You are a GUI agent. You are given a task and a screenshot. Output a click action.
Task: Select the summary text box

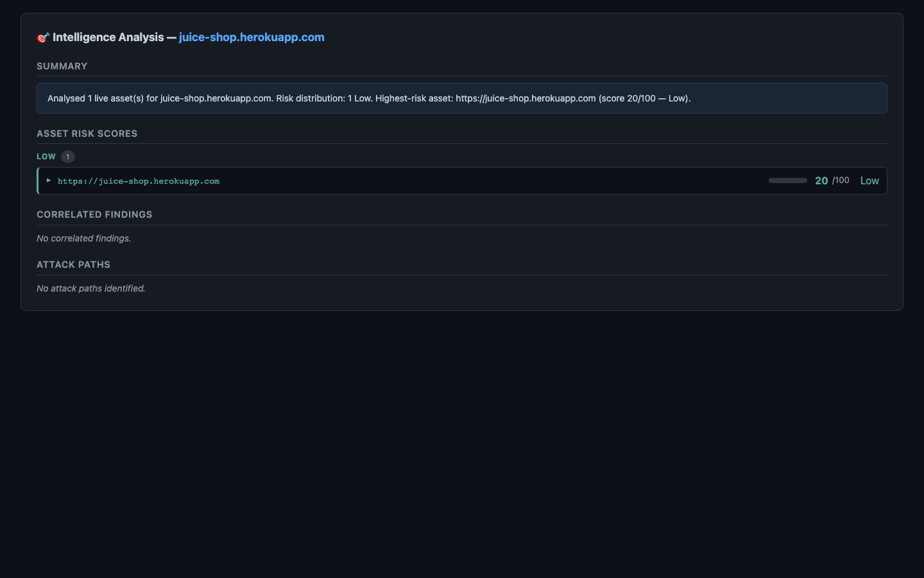(x=462, y=98)
